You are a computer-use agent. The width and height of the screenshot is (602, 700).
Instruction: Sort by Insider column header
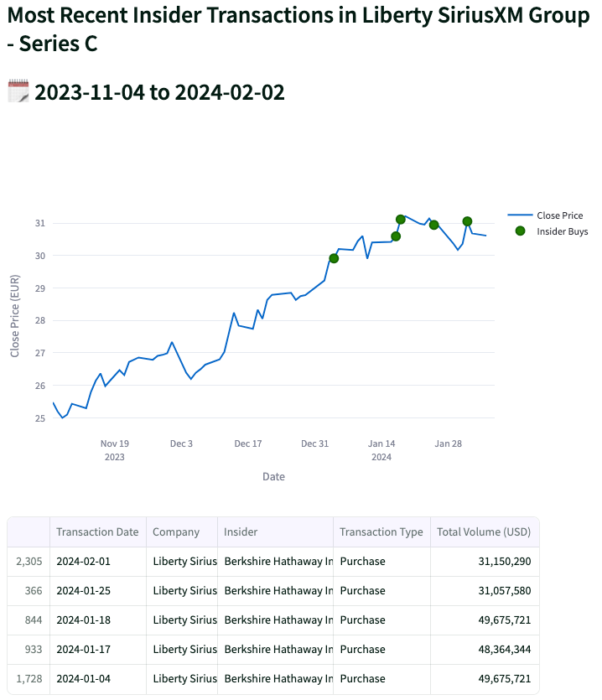click(x=275, y=531)
